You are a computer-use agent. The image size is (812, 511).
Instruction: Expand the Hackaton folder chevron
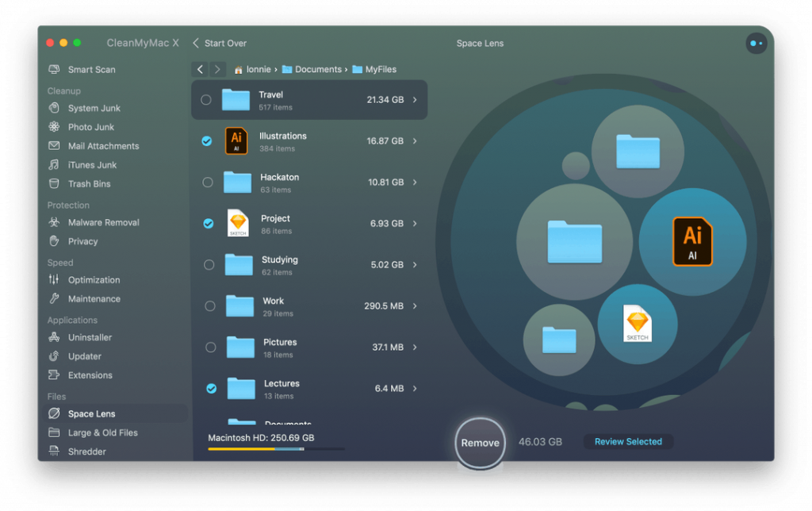pos(415,182)
